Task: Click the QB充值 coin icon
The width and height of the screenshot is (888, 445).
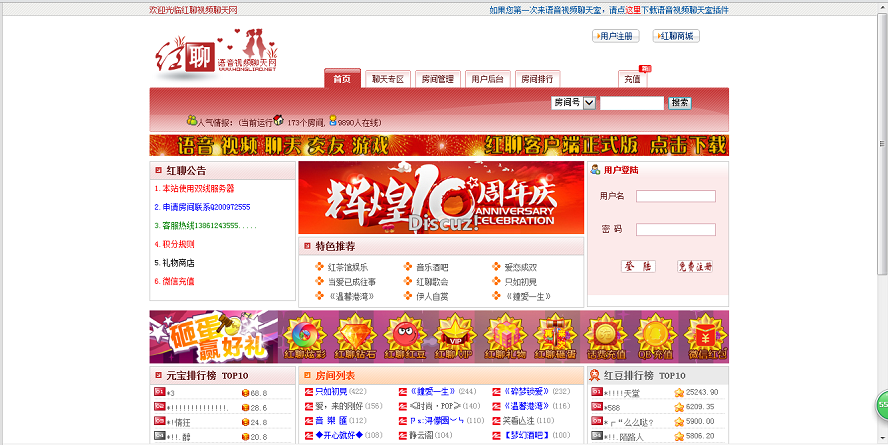Action: coord(654,335)
